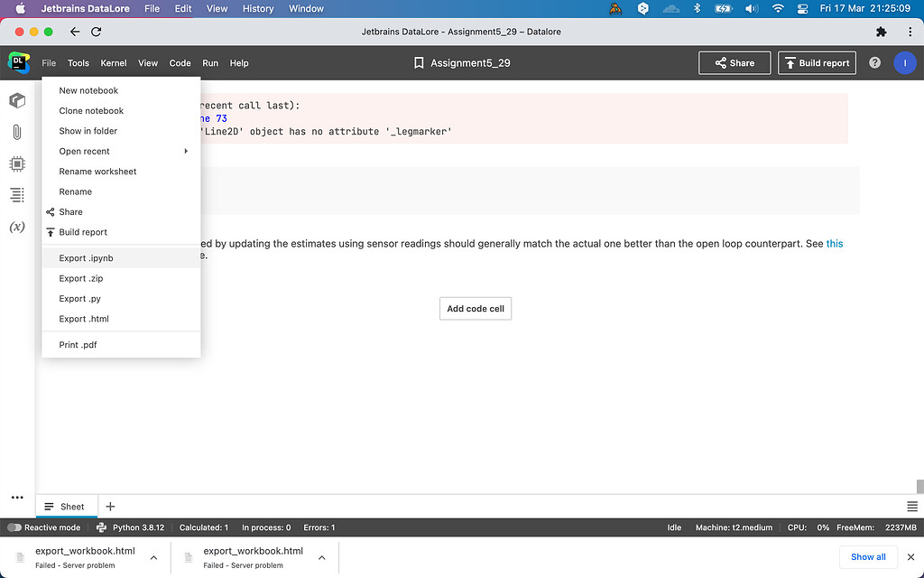Open the Packages sidebar panel

pyautogui.click(x=17, y=100)
